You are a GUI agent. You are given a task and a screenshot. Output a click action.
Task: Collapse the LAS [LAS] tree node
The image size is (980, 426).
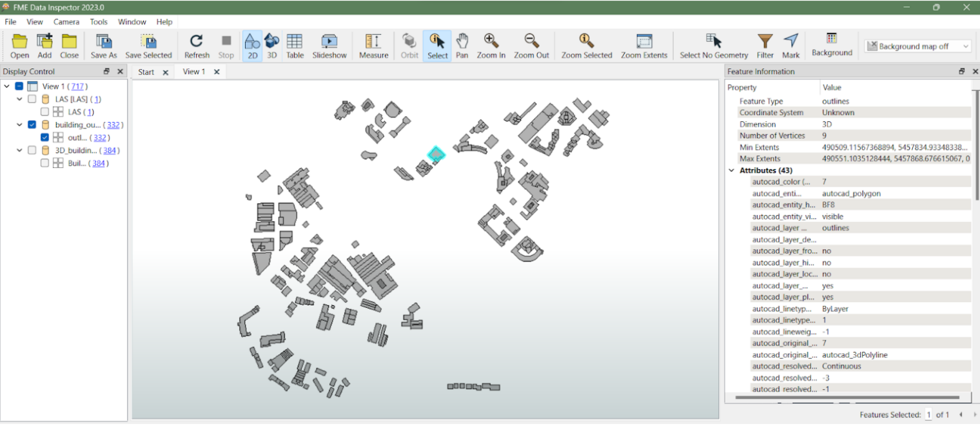pos(20,99)
